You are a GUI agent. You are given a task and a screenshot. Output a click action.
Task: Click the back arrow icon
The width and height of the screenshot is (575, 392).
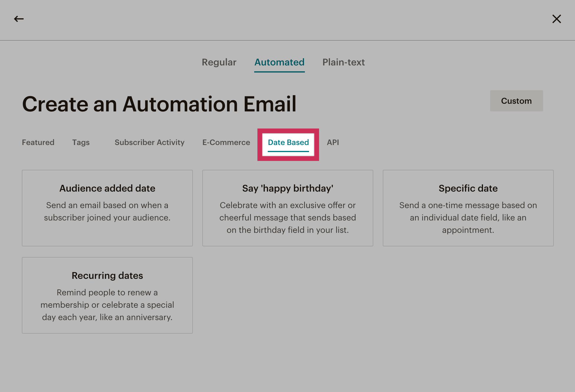point(19,19)
